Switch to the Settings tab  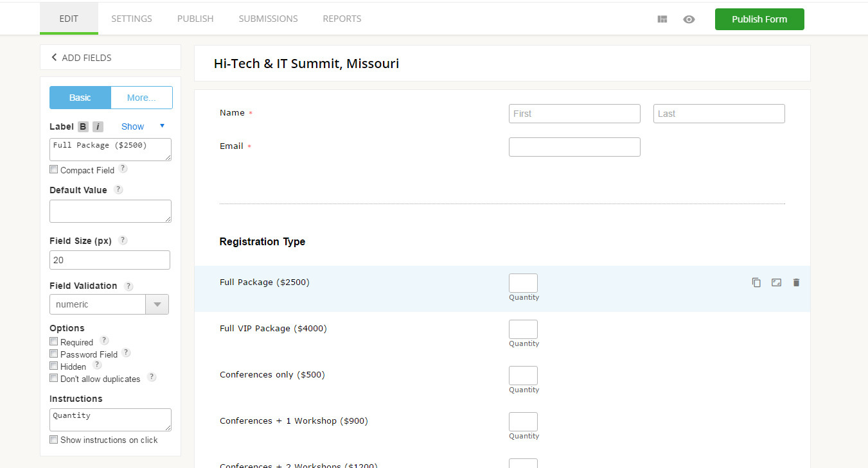tap(132, 19)
